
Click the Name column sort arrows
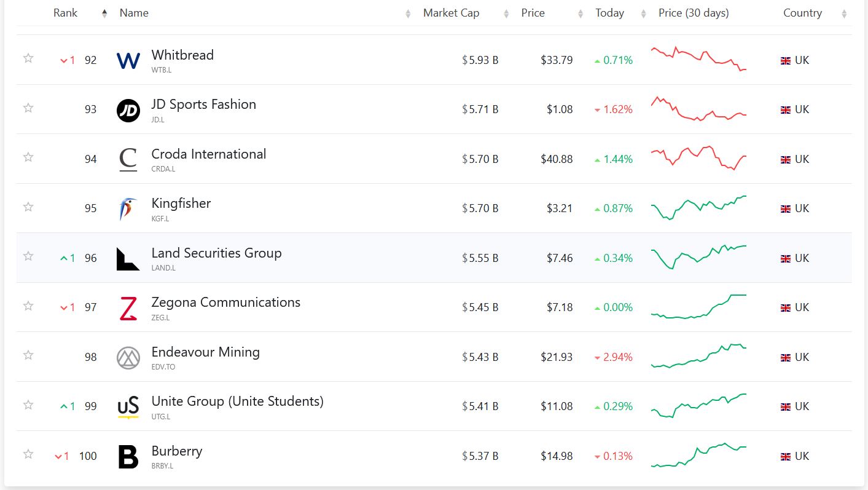tap(408, 14)
